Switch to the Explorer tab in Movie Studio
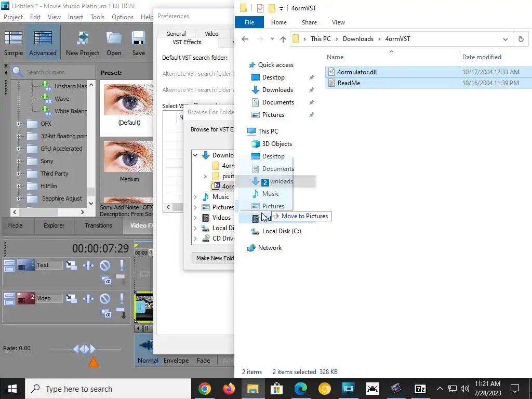The height and width of the screenshot is (399, 532). [x=54, y=225]
